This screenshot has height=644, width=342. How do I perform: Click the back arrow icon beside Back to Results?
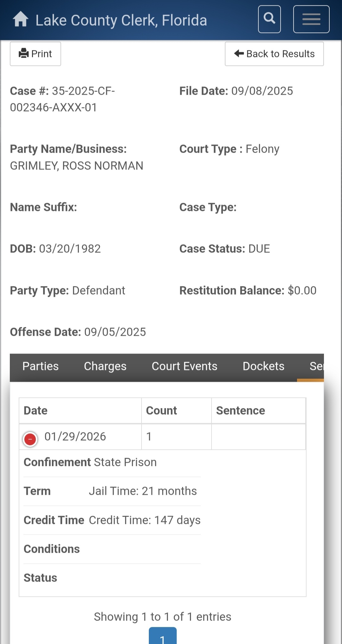(x=239, y=54)
